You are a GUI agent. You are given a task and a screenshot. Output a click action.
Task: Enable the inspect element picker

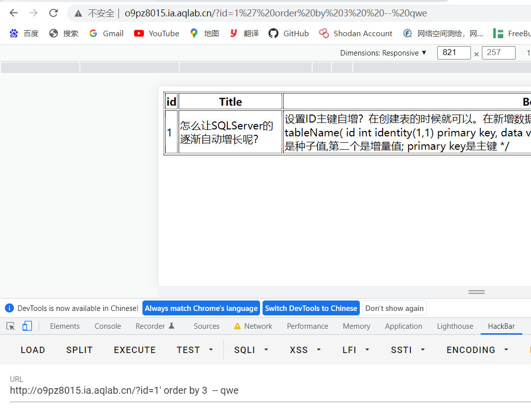(x=10, y=326)
